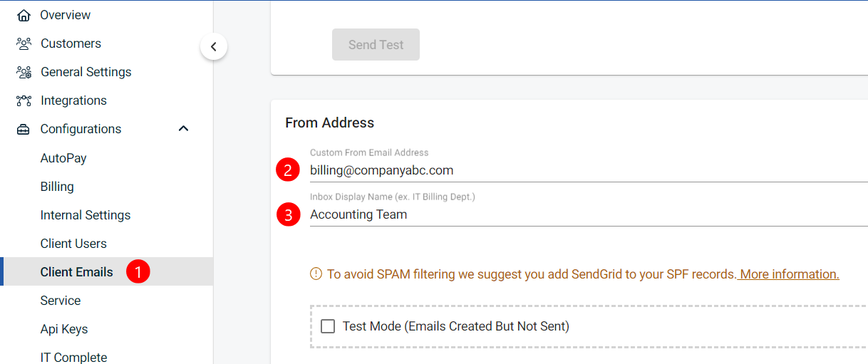Open the Service configuration page
Viewport: 868px width, 364px height.
[x=61, y=301]
